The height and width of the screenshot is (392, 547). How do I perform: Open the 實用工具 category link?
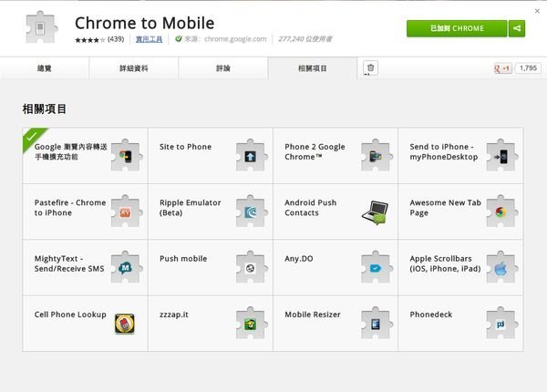click(x=150, y=39)
